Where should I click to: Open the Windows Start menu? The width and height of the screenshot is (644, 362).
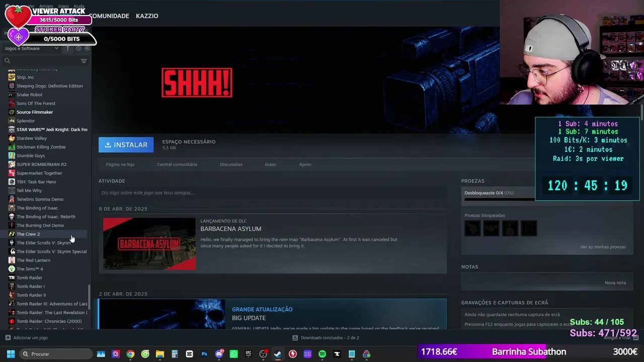(11, 354)
